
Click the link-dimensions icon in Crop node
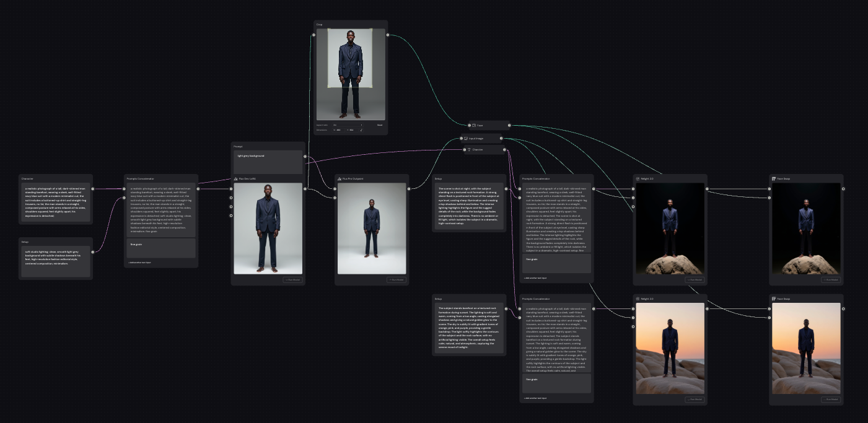pos(361,130)
